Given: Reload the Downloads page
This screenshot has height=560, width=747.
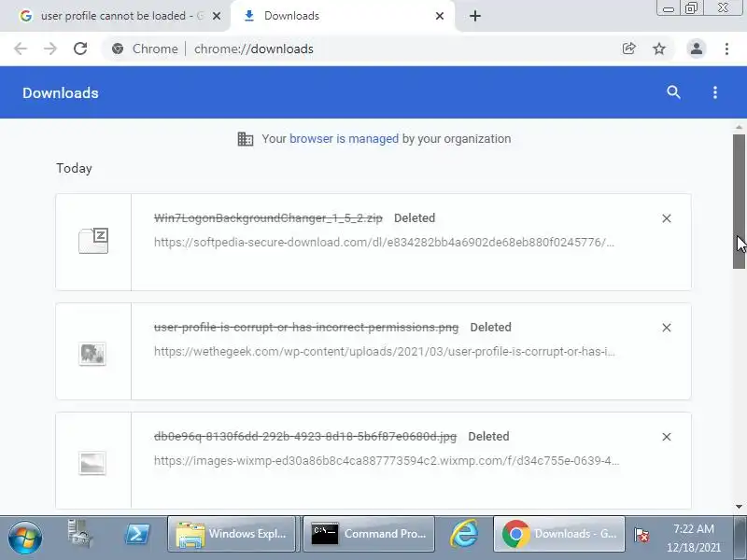Looking at the screenshot, I should 80,49.
